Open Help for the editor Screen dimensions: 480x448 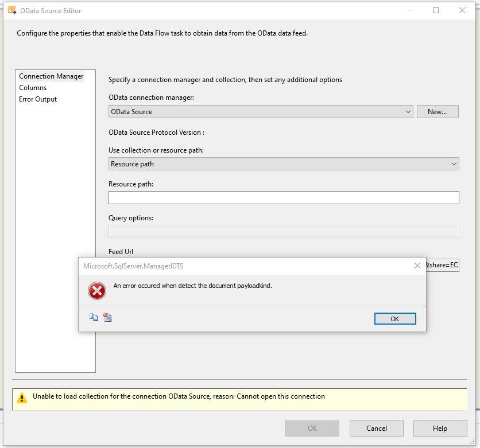439,428
